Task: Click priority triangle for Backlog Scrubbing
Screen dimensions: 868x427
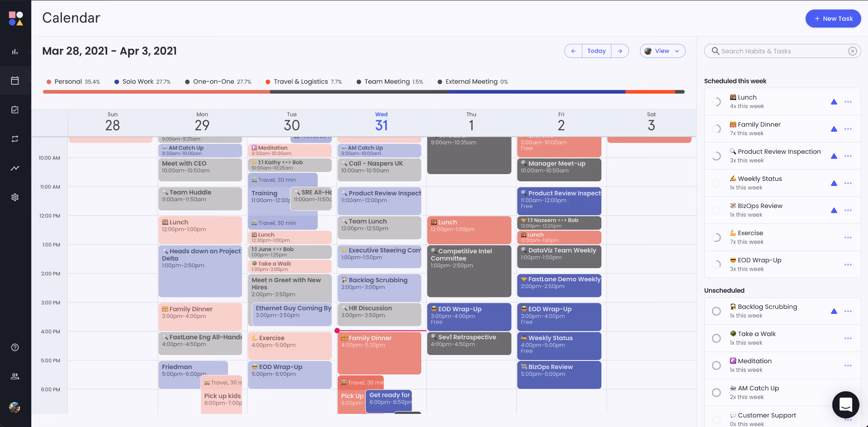Action: [834, 311]
